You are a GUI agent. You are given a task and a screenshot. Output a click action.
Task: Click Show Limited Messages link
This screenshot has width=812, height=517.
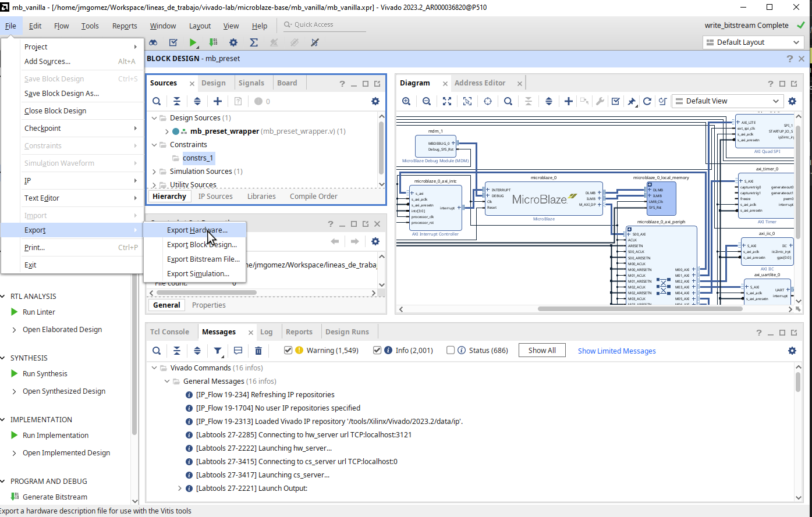click(x=616, y=351)
